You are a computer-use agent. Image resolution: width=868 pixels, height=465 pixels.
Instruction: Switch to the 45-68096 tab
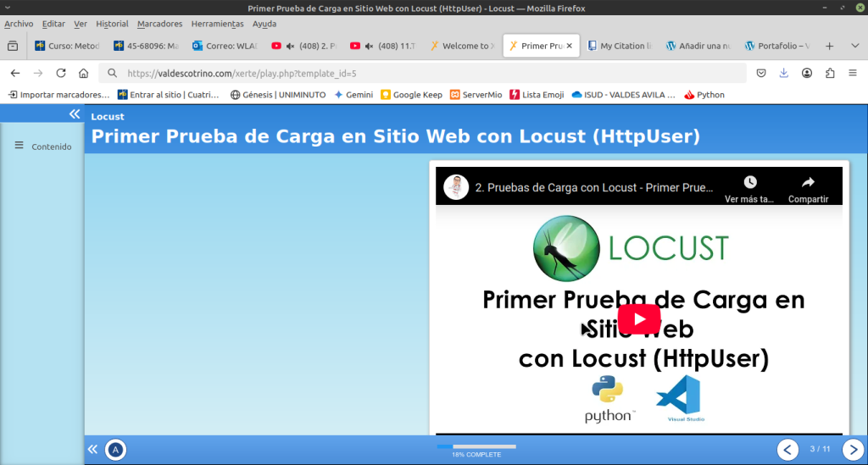[146, 46]
